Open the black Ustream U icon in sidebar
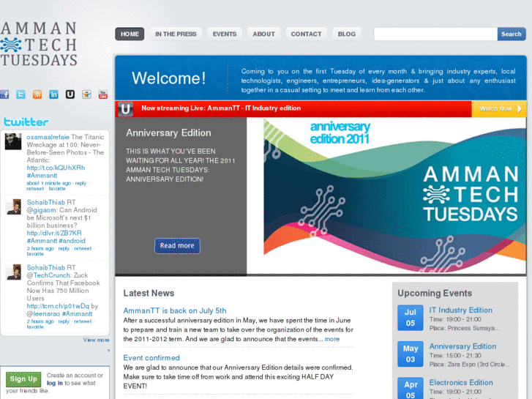 tap(70, 94)
